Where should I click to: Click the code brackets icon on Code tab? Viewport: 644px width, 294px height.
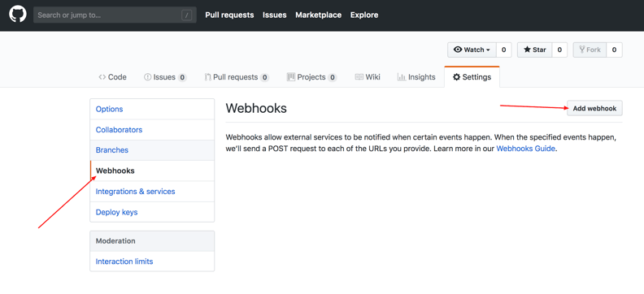click(x=102, y=77)
